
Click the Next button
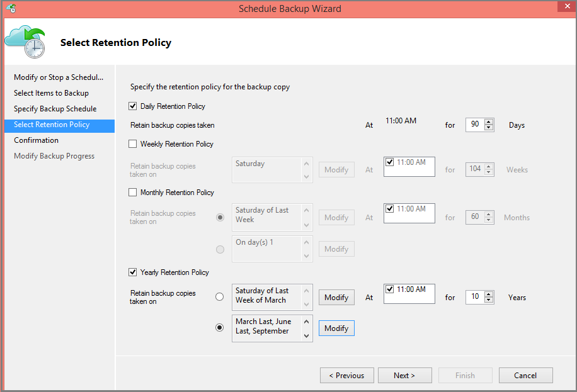click(x=404, y=375)
